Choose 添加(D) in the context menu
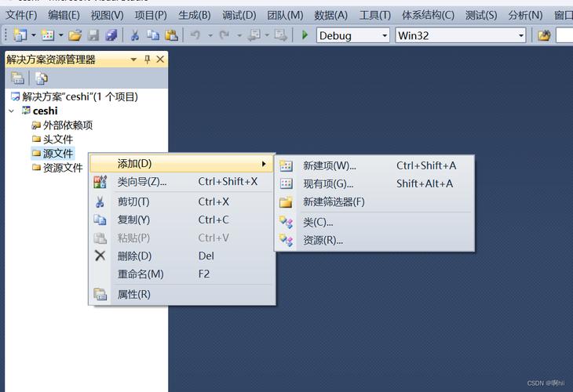573x392 pixels. pos(181,164)
